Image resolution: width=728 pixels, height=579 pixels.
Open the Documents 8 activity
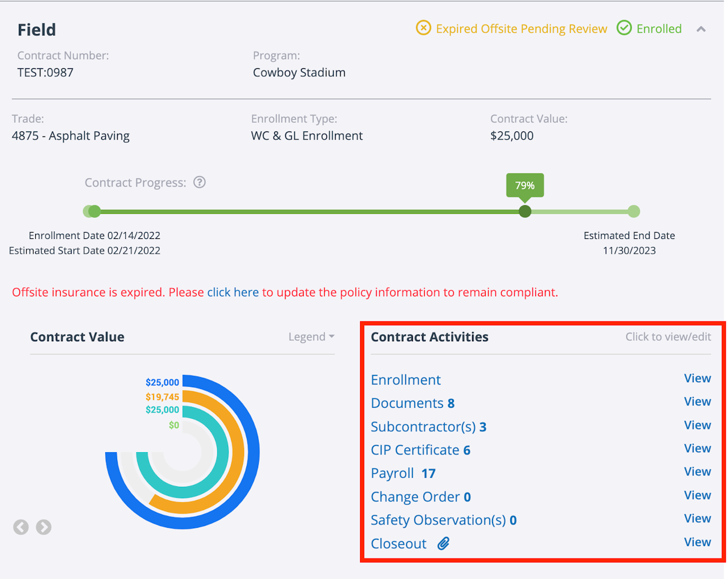point(412,403)
